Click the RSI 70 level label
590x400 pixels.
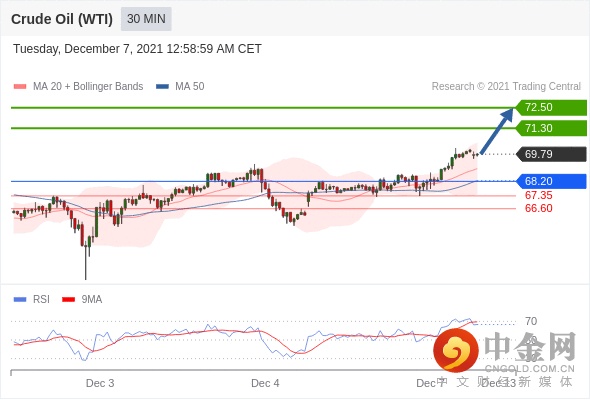(531, 321)
